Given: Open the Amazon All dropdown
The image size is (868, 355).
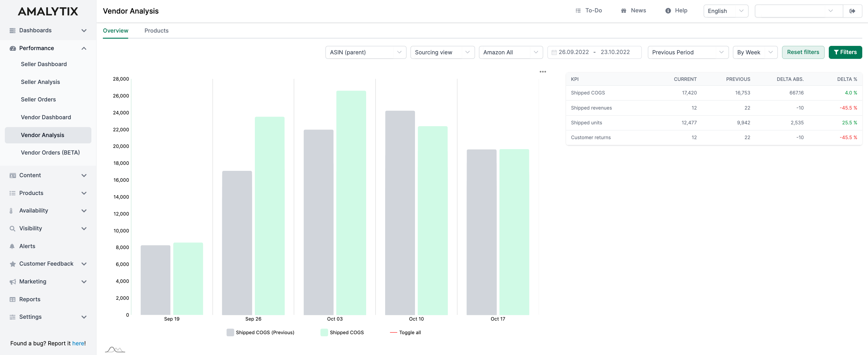Looking at the screenshot, I should point(511,52).
